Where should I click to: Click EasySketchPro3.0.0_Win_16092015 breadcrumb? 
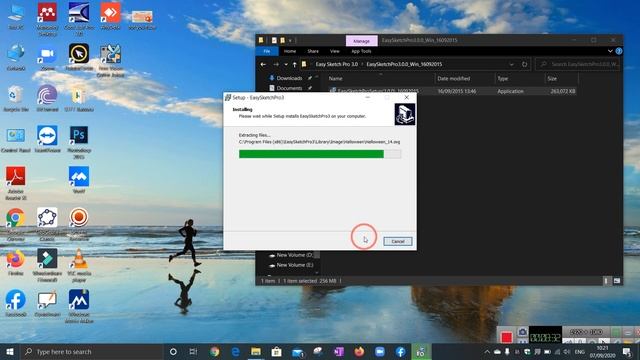404,64
